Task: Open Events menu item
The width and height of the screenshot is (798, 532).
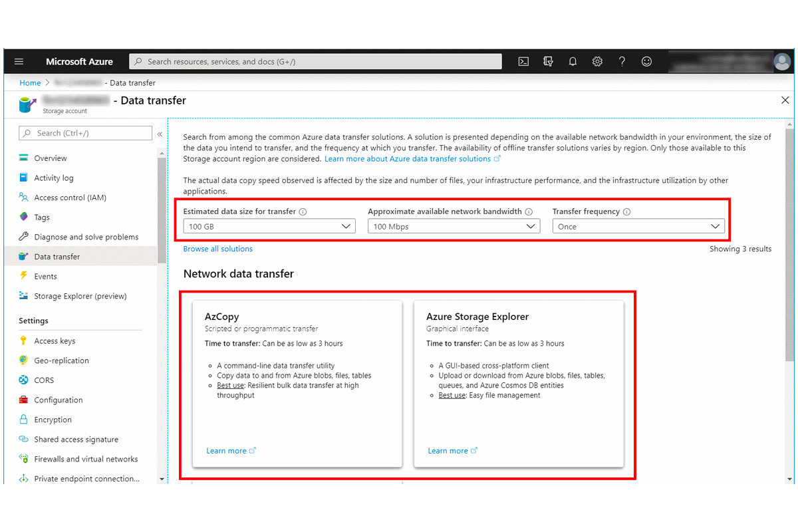Action: click(46, 276)
